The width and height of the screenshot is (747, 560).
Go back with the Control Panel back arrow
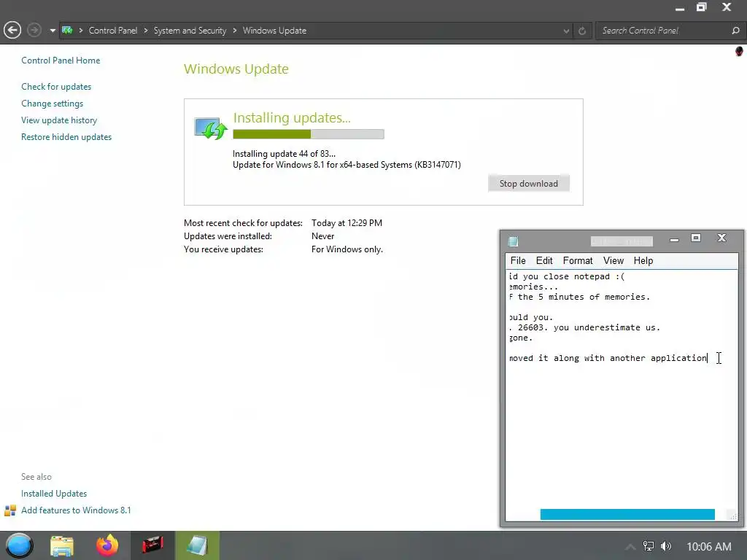[x=12, y=31]
